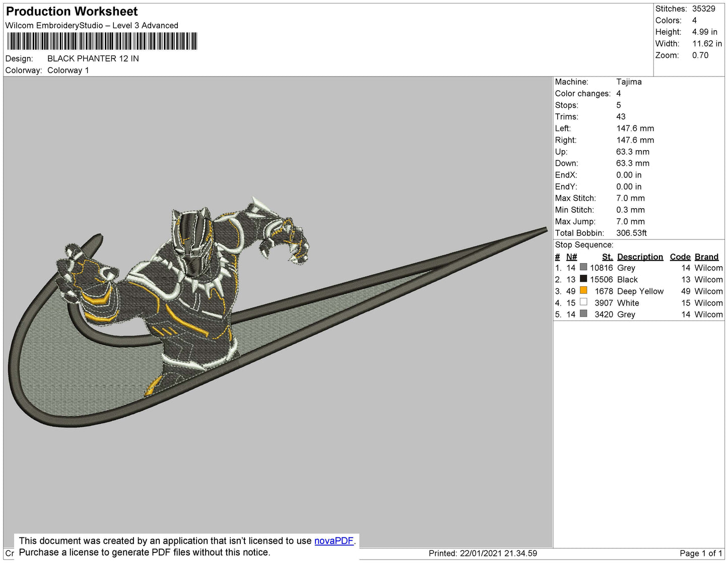Select the Black thread color swatch
Image resolution: width=728 pixels, height=563 pixels.
click(x=583, y=279)
